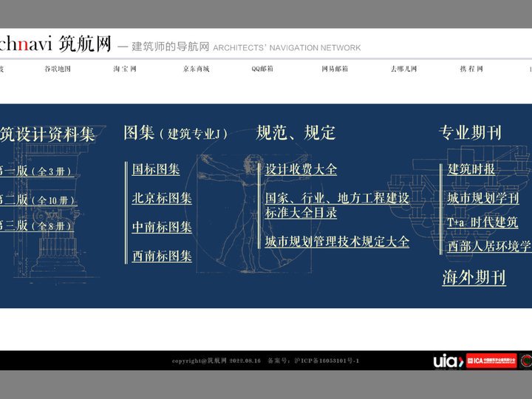Click the UIA logo in footer
The height and width of the screenshot is (399, 532).
(449, 361)
